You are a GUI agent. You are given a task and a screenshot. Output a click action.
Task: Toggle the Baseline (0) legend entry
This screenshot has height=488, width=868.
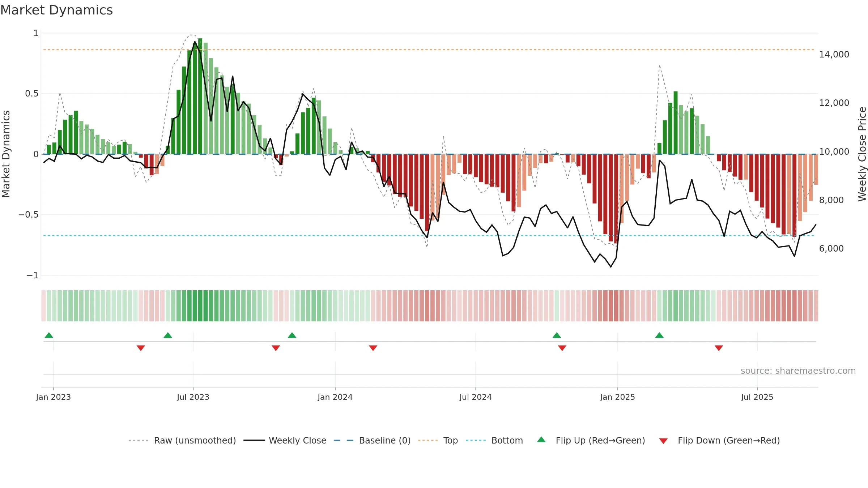[372, 440]
